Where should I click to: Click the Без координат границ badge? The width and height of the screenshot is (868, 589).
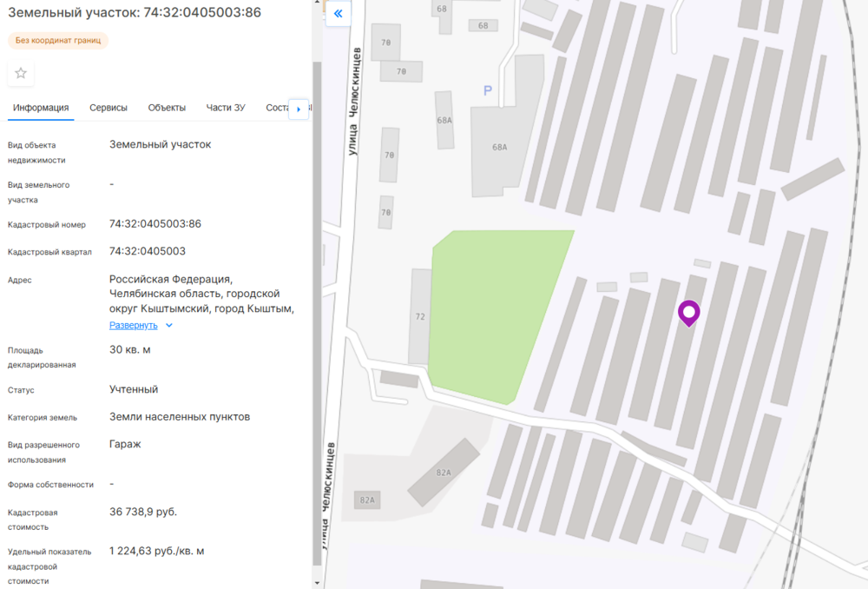[x=58, y=40]
